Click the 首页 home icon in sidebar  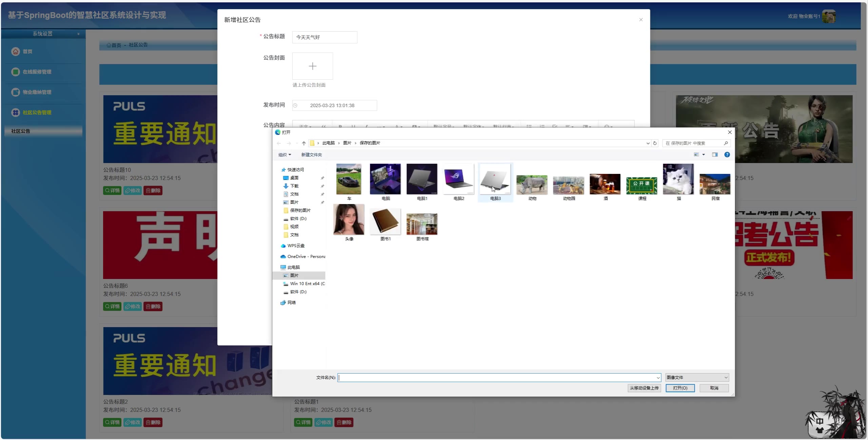[16, 52]
